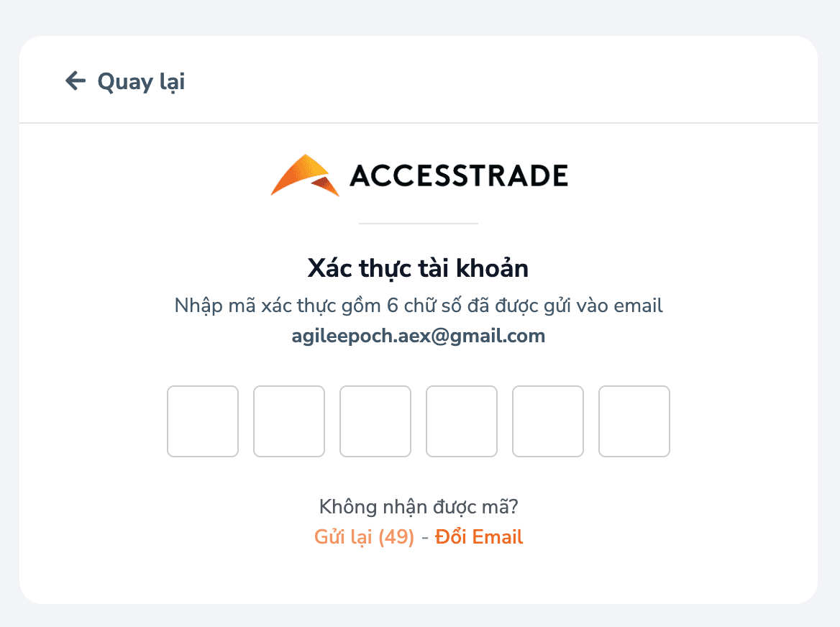Screen dimensions: 840x627
Task: Click the agileepoch.aex@gmail.com email address
Action: (x=419, y=336)
